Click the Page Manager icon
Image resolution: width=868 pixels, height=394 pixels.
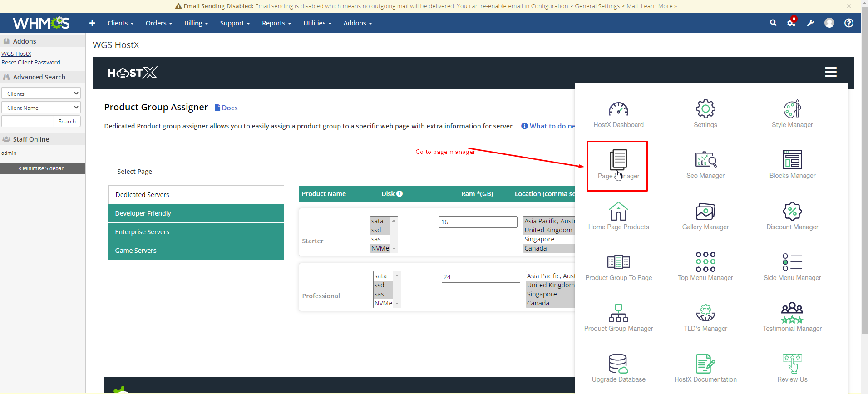(618, 161)
